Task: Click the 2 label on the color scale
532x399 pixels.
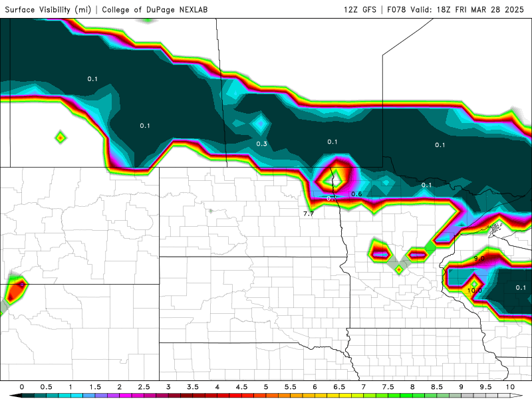Action: [120, 387]
